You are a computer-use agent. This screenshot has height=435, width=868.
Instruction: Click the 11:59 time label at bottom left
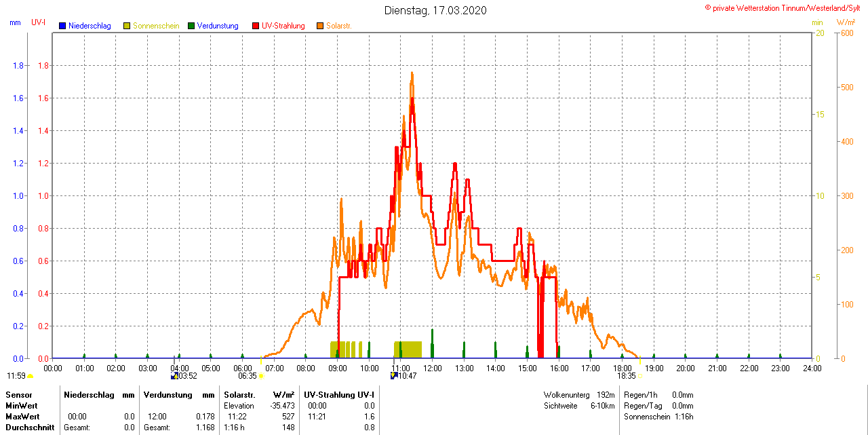tap(16, 376)
